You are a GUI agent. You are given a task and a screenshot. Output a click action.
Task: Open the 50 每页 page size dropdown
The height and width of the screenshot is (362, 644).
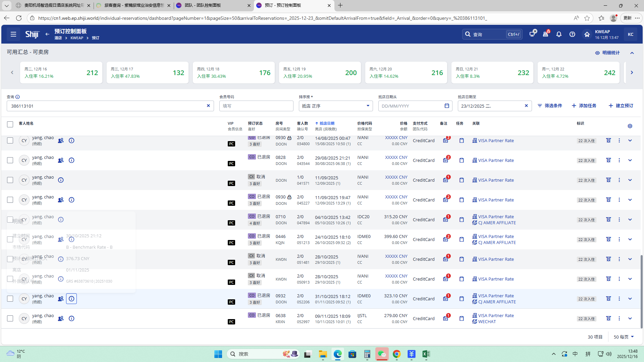click(x=624, y=337)
